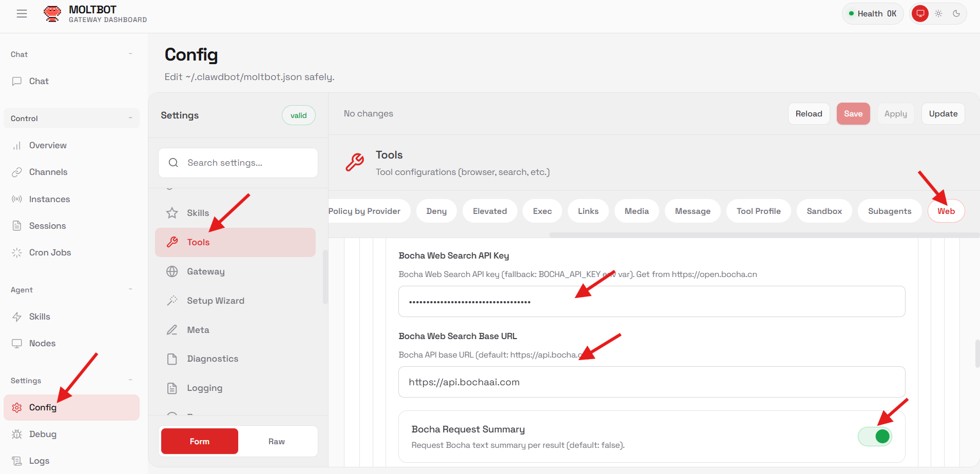Click the Nodes monitor icon

coord(17,343)
